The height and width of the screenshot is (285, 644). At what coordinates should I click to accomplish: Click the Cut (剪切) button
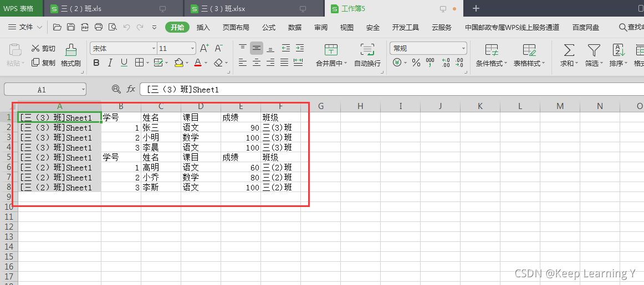(x=43, y=48)
